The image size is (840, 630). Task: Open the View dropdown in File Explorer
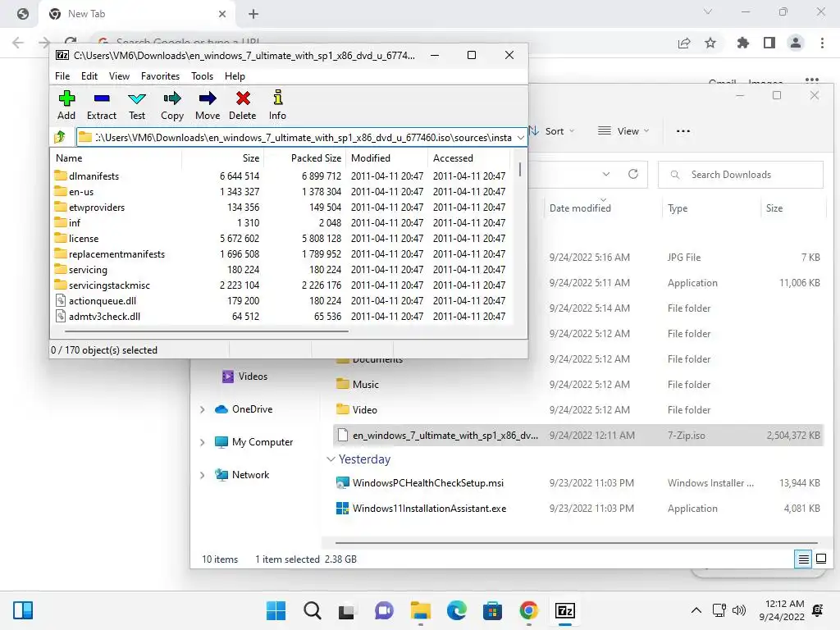pyautogui.click(x=623, y=131)
